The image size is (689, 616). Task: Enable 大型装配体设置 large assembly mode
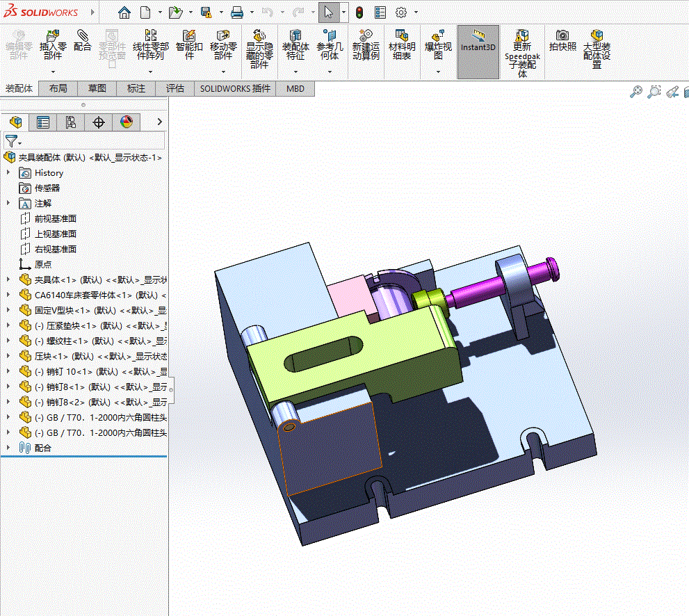pos(597,47)
